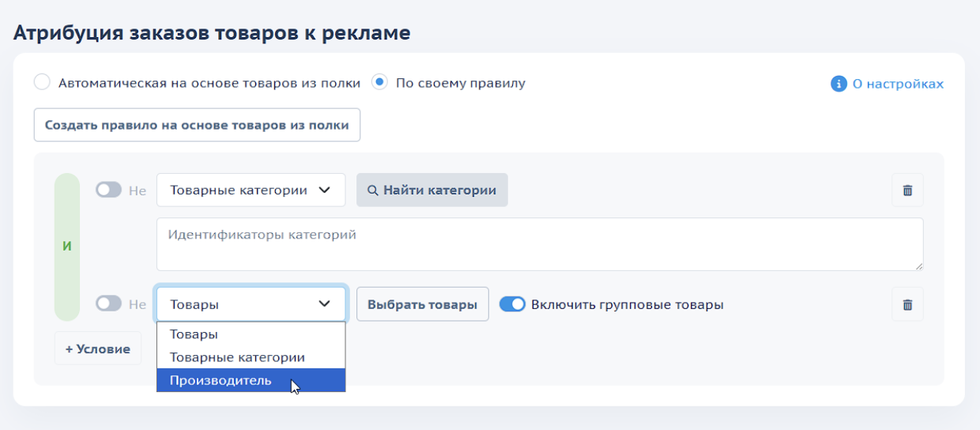Viewport: 980px width, 430px height.
Task: Click the 'Выбрать товары' button
Action: [x=422, y=304]
